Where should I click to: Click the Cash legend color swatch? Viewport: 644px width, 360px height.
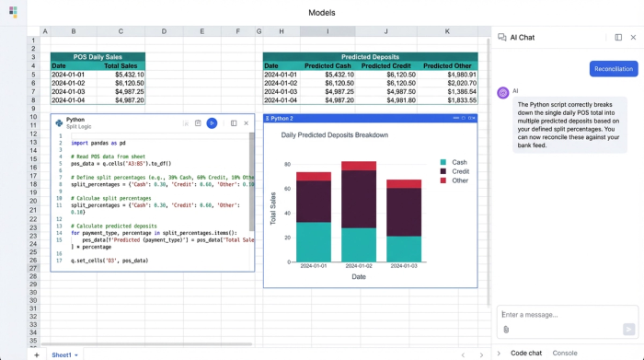(443, 162)
